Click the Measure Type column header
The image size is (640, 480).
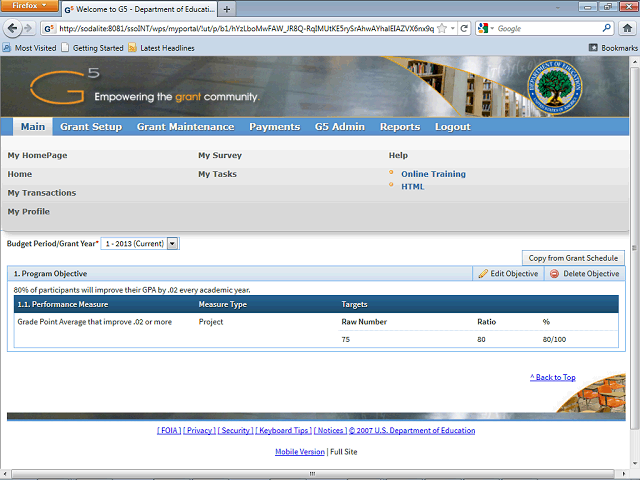coord(222,304)
